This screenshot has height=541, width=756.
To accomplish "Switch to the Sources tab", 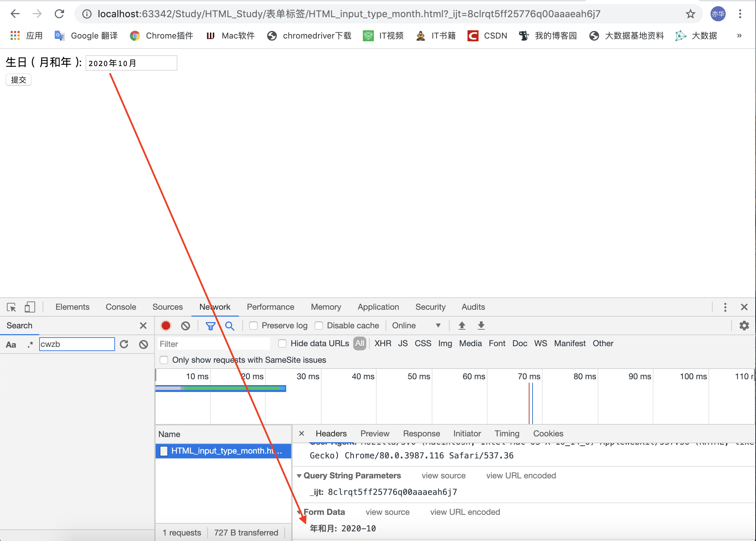I will click(167, 307).
